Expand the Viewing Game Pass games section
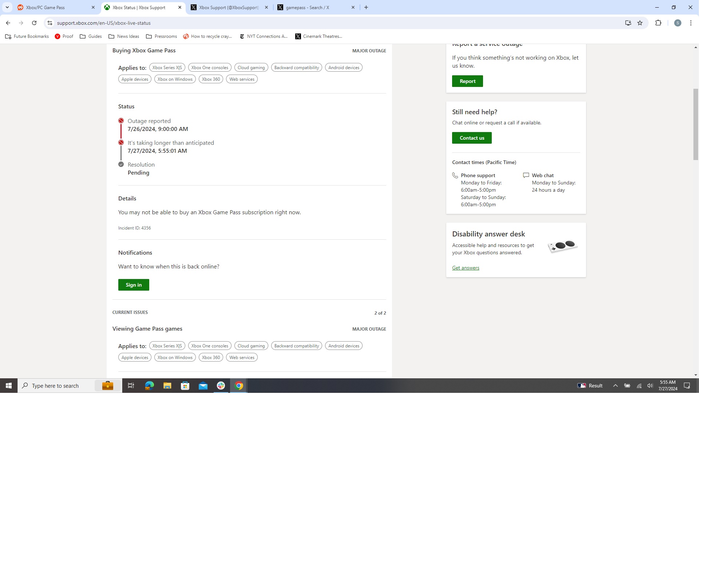Image resolution: width=728 pixels, height=582 pixels. 147,328
